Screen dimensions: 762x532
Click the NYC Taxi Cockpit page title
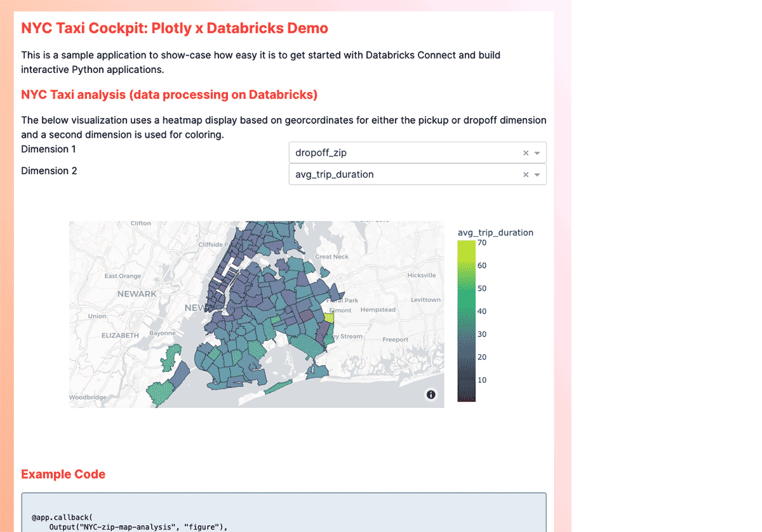175,28
